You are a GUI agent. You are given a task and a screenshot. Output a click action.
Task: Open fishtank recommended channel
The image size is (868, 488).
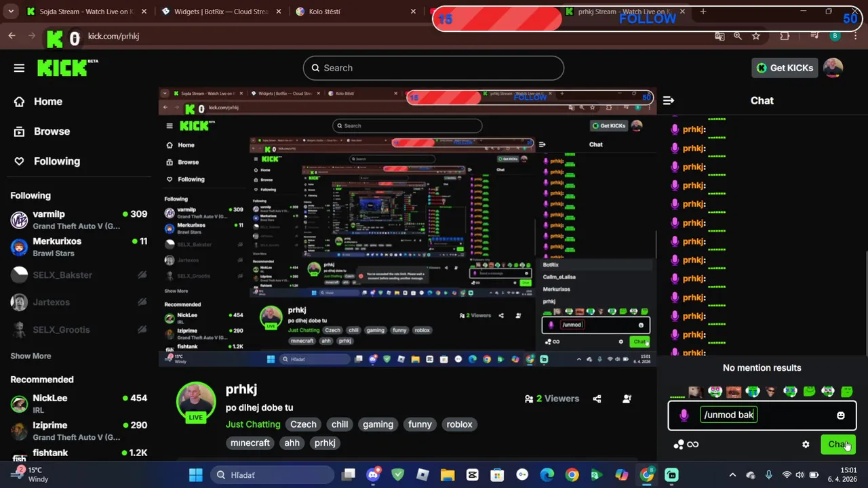tap(78, 455)
